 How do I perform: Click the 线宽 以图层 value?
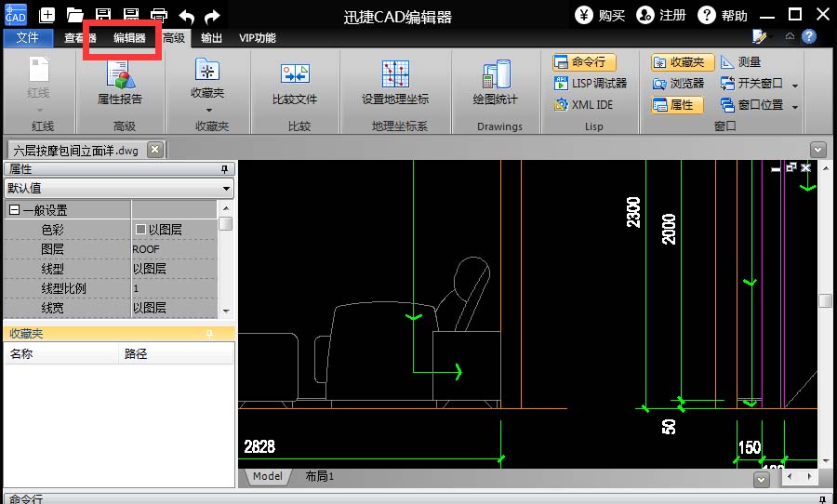174,308
